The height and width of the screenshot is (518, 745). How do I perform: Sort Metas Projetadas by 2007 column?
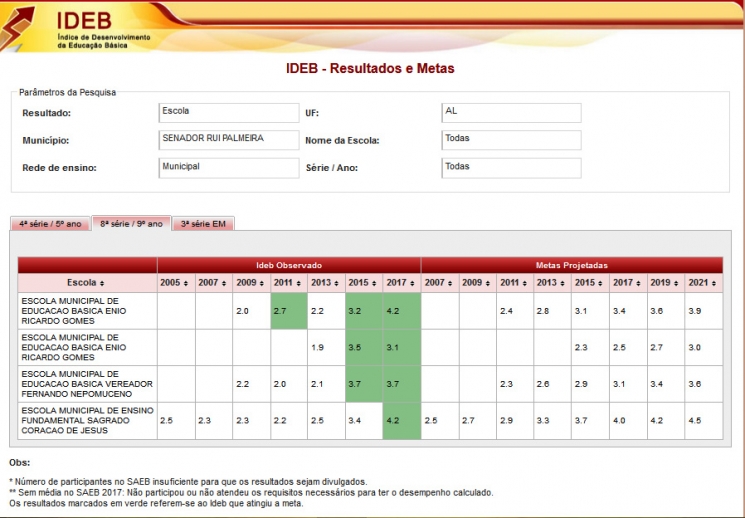click(x=440, y=283)
